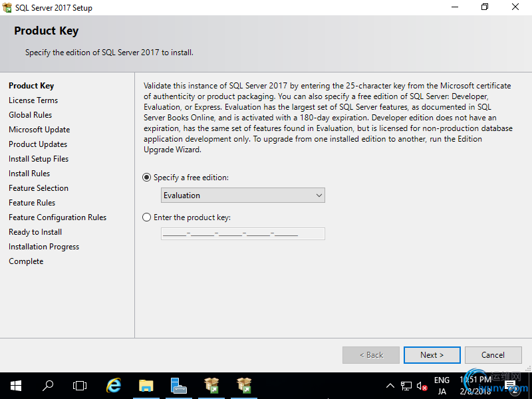Click the disabled Back button
Screen dimensions: 532x399
click(x=371, y=355)
